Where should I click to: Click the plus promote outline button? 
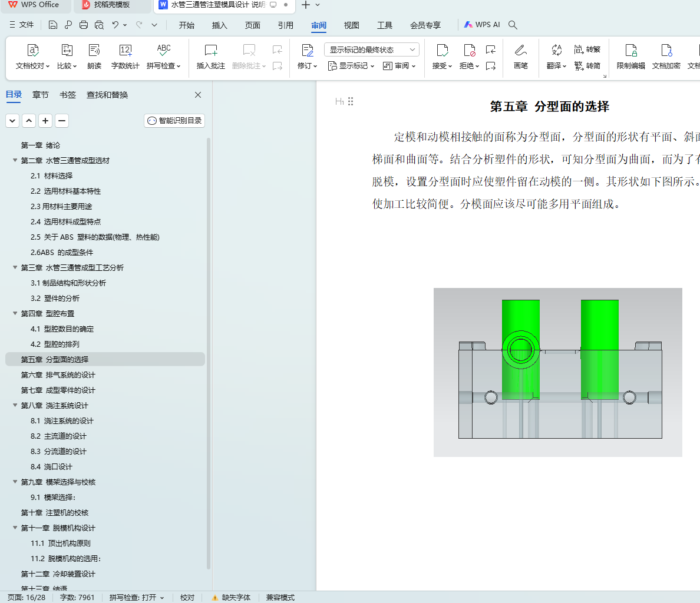(45, 120)
